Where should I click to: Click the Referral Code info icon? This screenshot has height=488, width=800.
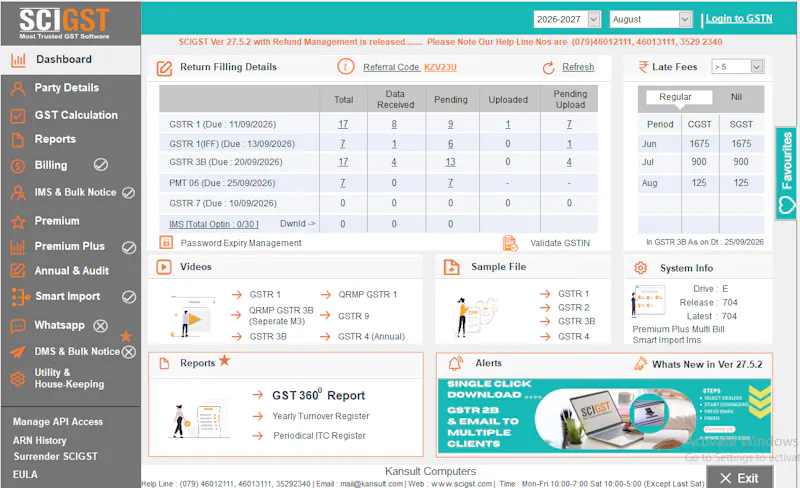346,66
